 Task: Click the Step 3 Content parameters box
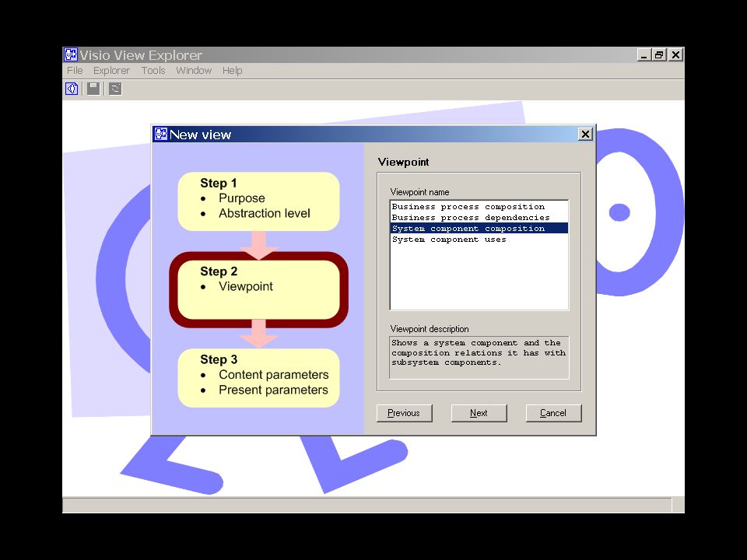pyautogui.click(x=258, y=378)
